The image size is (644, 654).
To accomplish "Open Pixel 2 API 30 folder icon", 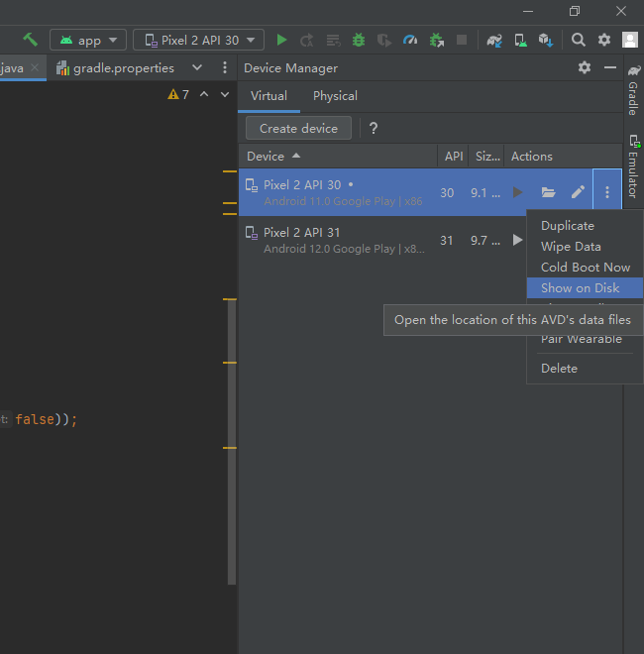I will coord(548,192).
